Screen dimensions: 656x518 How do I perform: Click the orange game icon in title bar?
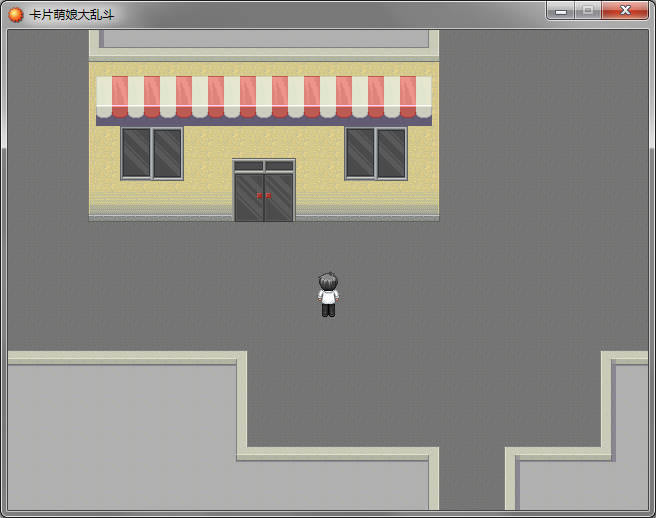15,15
